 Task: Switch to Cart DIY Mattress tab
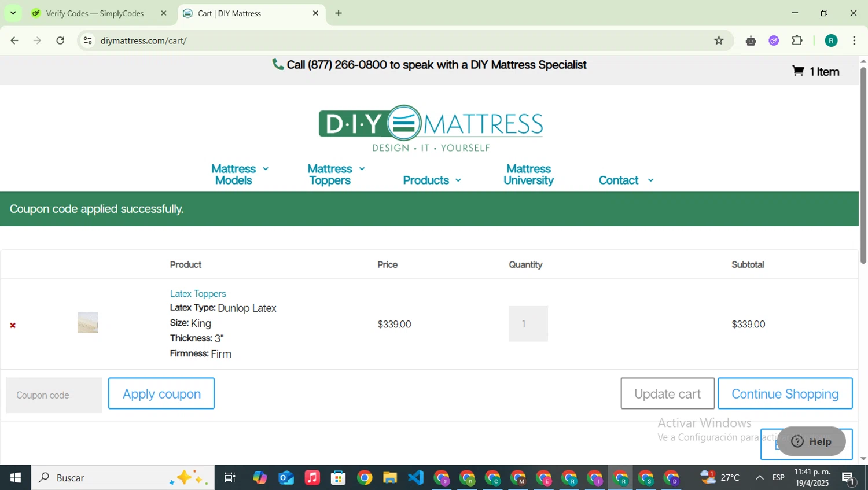point(250,13)
